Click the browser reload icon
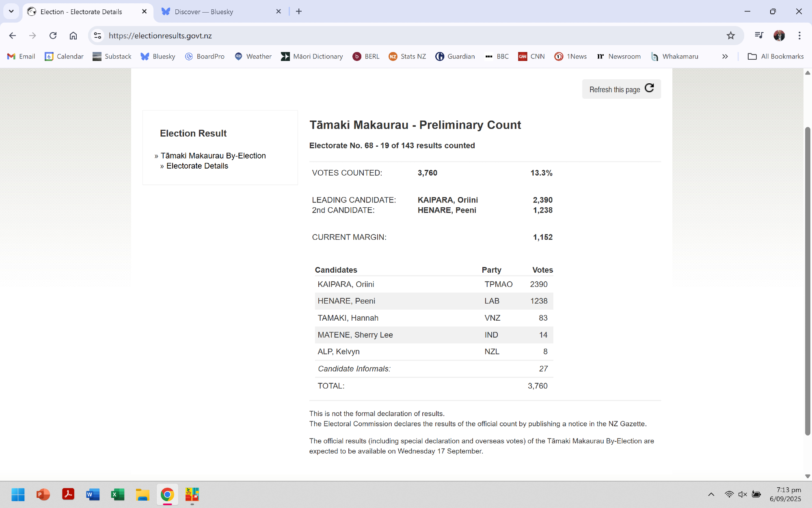812x508 pixels. (53, 36)
